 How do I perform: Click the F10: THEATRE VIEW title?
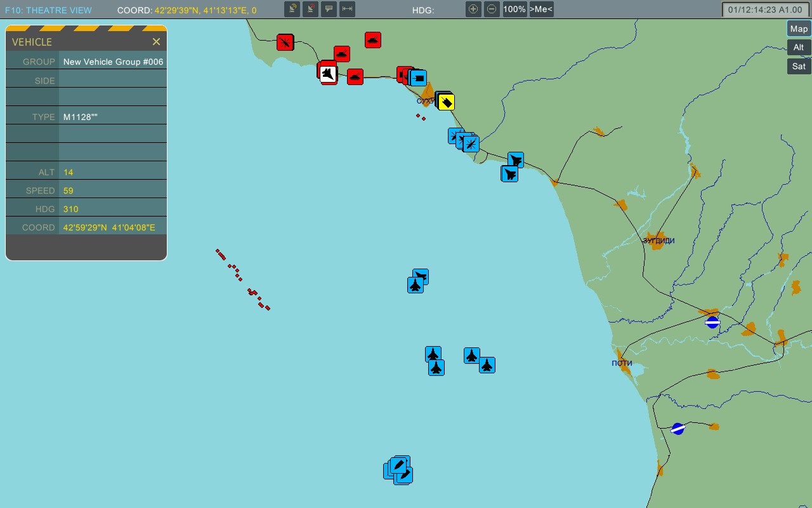click(48, 10)
